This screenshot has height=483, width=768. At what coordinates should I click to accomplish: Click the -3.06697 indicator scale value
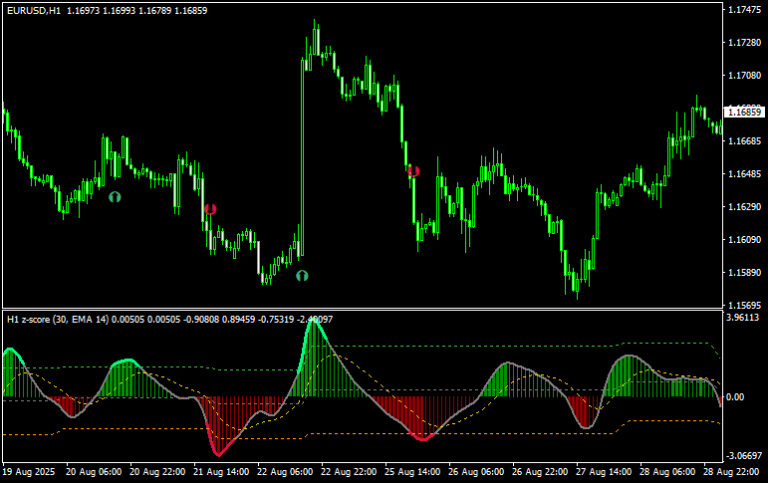(x=744, y=456)
